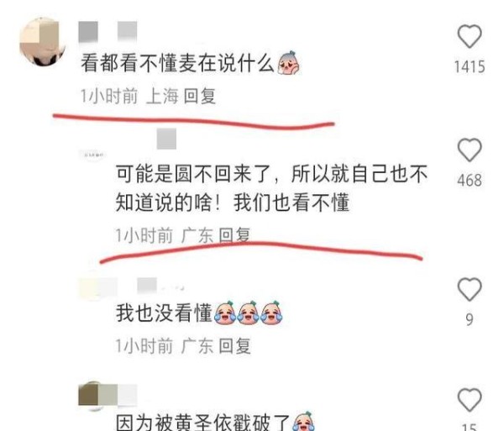Tap the first crying-laughing emoji

pos(225,312)
